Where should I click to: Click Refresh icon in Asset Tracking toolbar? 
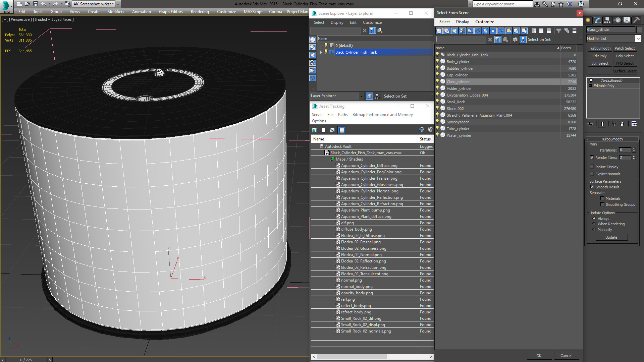[314, 130]
